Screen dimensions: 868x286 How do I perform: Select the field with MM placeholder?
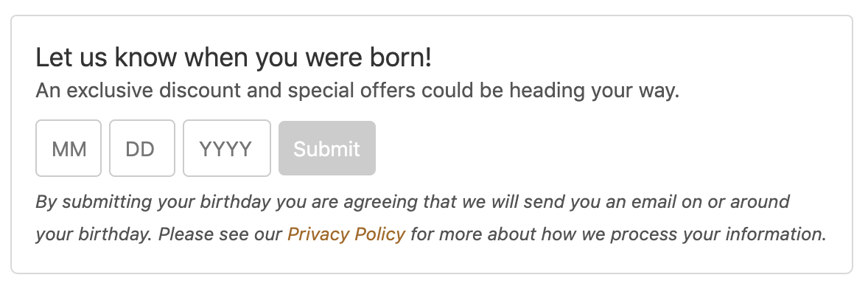tap(69, 149)
